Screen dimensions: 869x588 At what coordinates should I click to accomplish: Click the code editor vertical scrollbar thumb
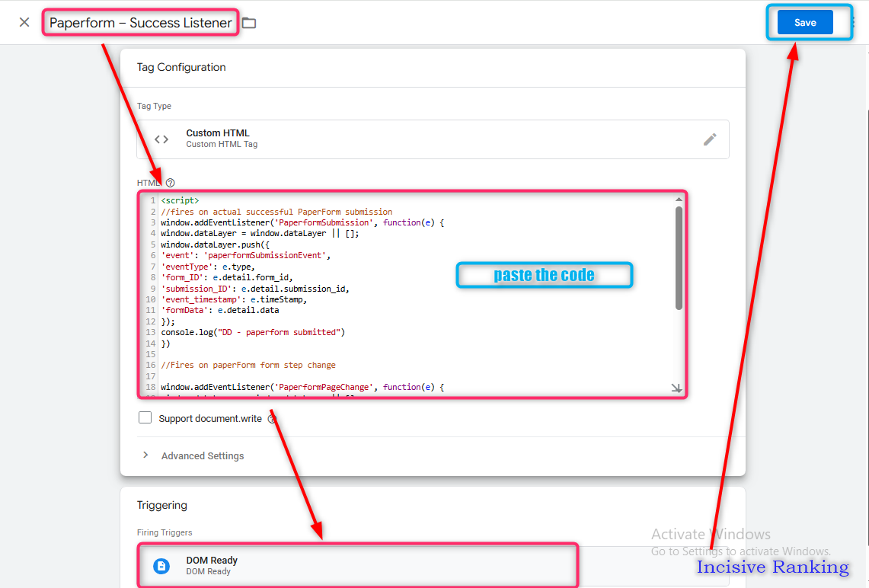(x=679, y=257)
